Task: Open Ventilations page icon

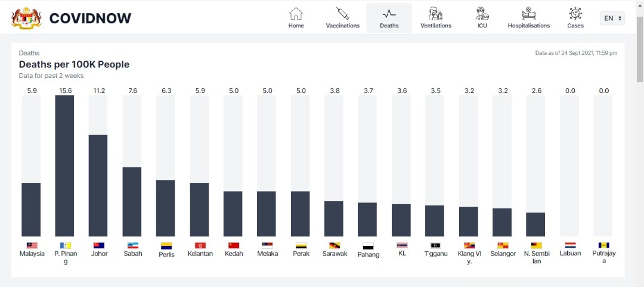Action: 435,14
